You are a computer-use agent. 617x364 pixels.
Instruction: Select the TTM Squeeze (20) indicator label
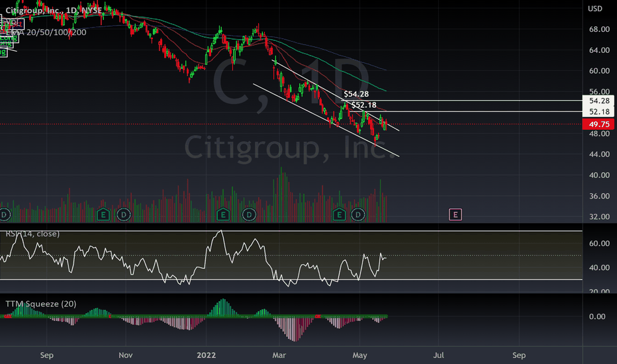[41, 304]
